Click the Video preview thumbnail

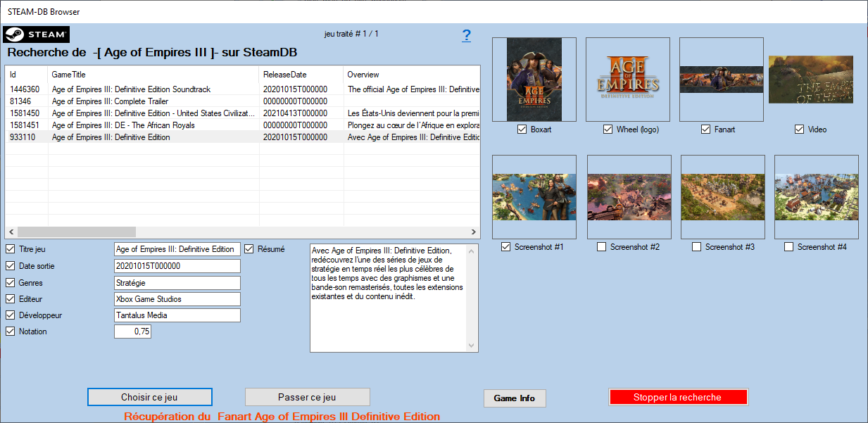810,79
